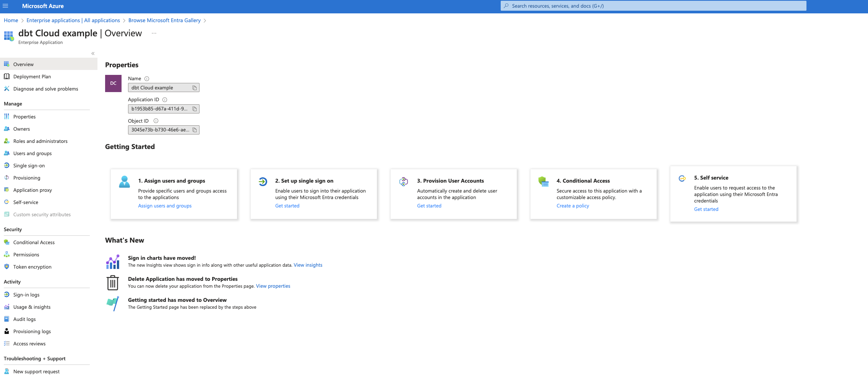Select the Single sign-on sidebar icon
The image size is (868, 392).
(6, 165)
